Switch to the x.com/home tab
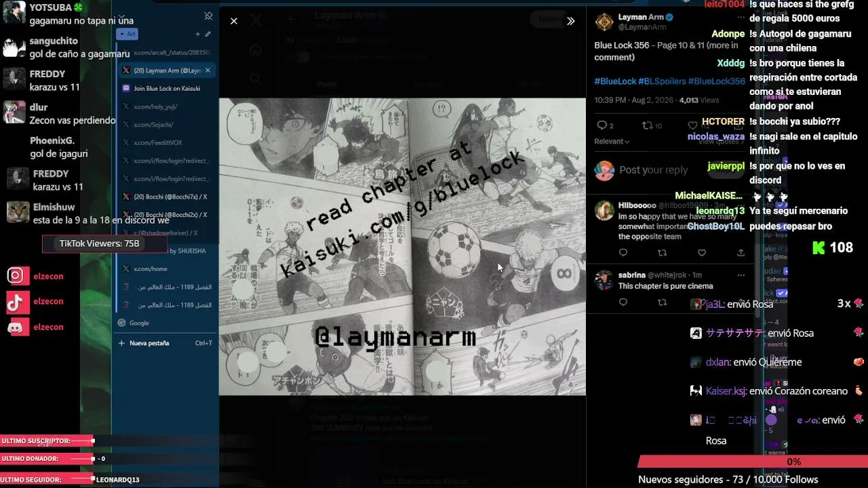This screenshot has width=868, height=488. coord(167,269)
